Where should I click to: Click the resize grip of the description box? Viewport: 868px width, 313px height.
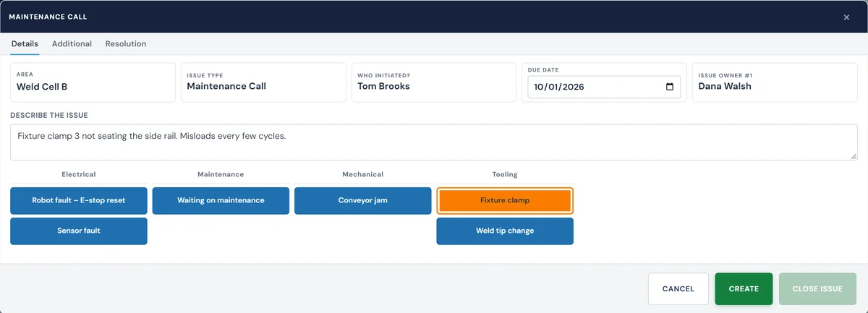point(854,156)
